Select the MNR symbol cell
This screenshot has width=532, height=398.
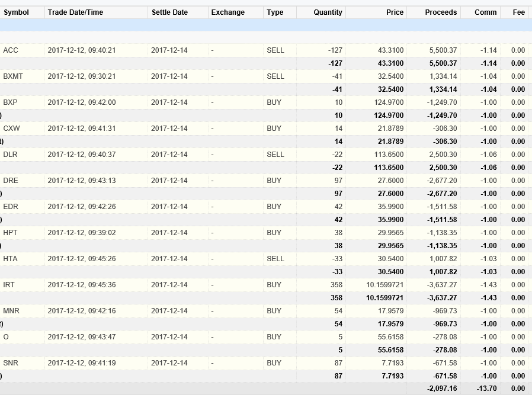11,311
